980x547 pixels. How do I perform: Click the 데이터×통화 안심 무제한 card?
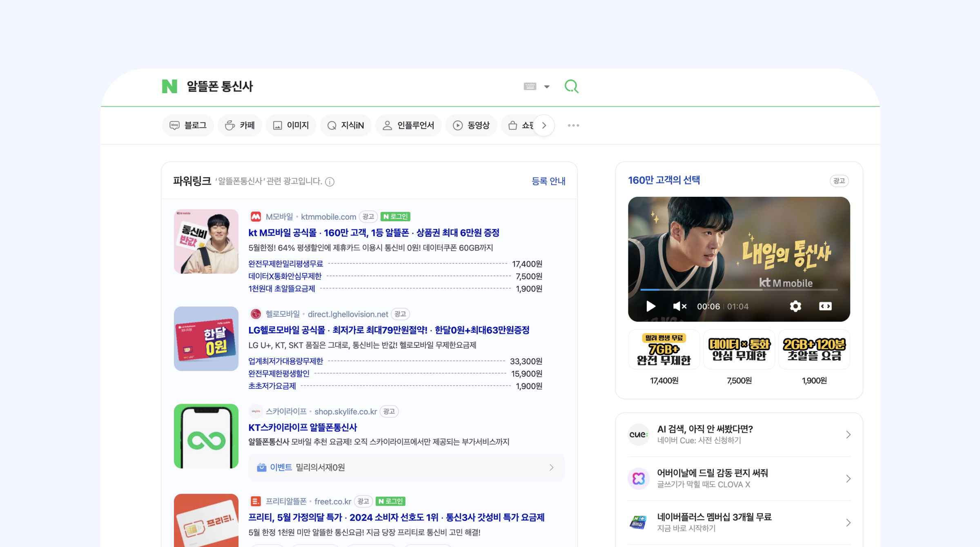[x=739, y=349]
